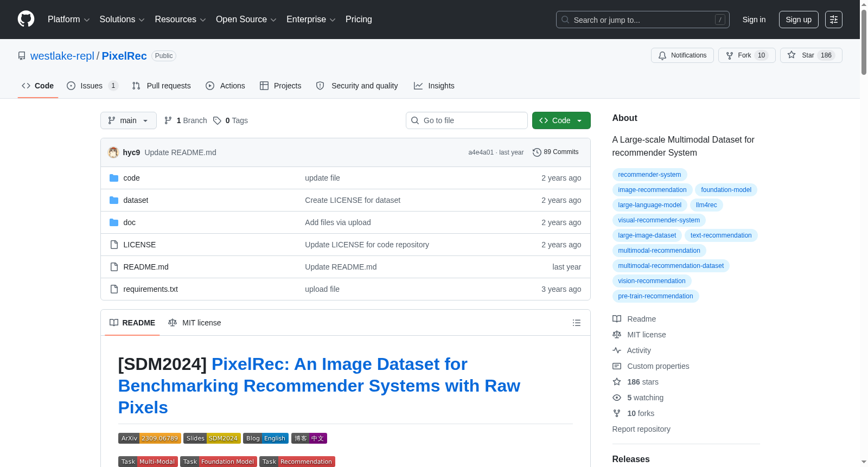Image resolution: width=868 pixels, height=467 pixels.
Task: Open the ArXiv 2309.06789 badge
Action: (x=150, y=438)
